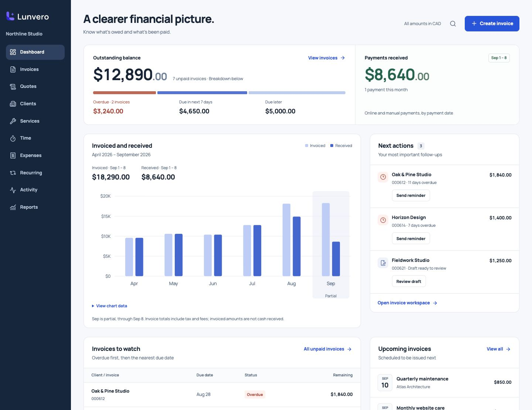Open Activity in the sidebar
This screenshot has width=532, height=410.
pos(35,190)
